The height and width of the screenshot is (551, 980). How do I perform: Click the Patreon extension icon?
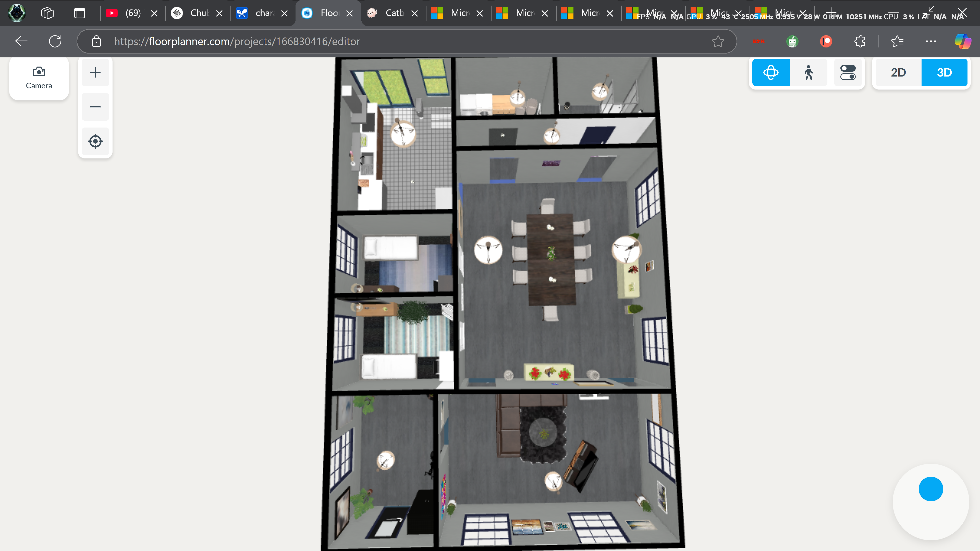click(826, 41)
